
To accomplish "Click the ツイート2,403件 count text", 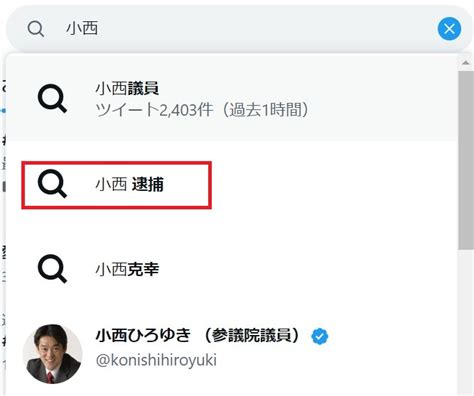I will click(x=154, y=110).
